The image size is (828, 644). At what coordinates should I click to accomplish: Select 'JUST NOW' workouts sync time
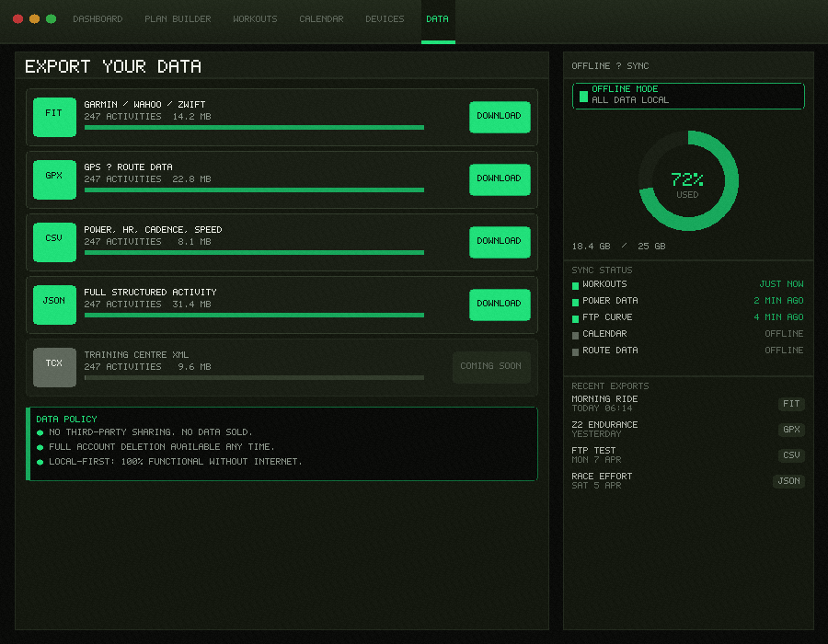tap(781, 284)
